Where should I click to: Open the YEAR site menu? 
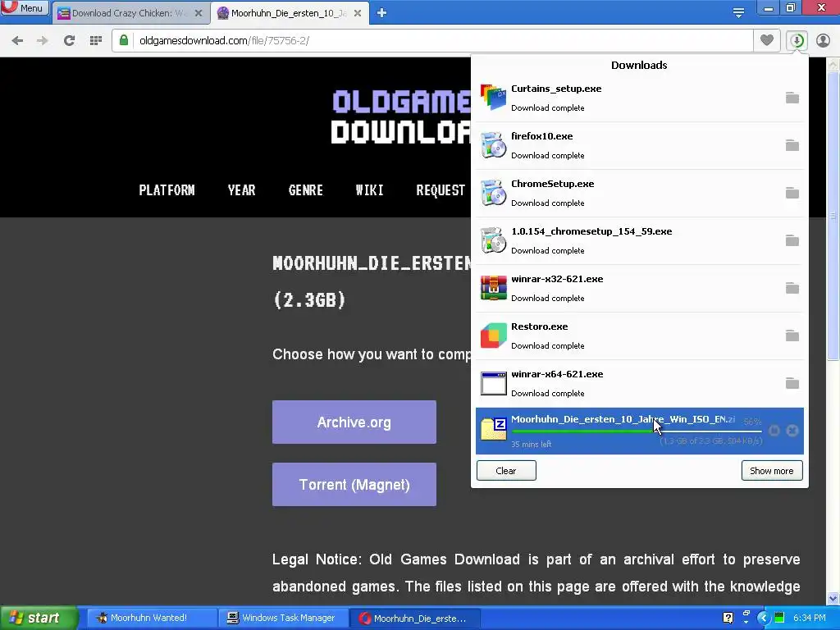tap(242, 190)
